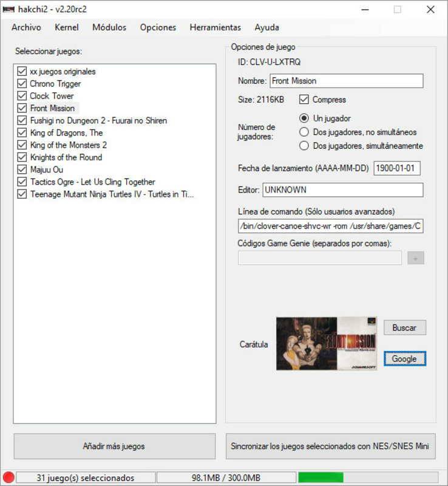Toggle the King of the Monsters 2 checkbox
The image size is (448, 486).
coord(22,145)
